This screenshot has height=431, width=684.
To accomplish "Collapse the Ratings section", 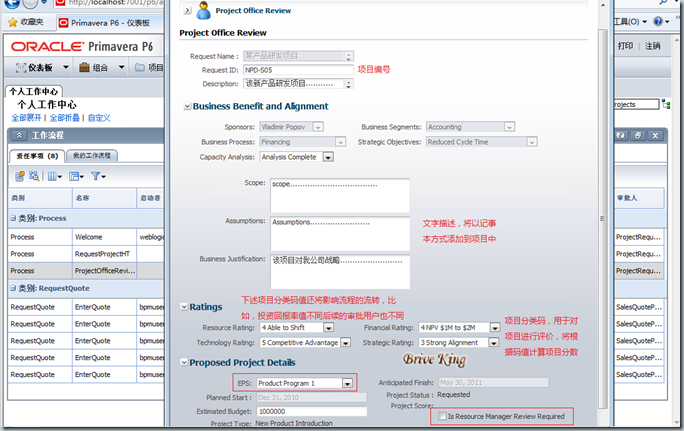I will [186, 307].
